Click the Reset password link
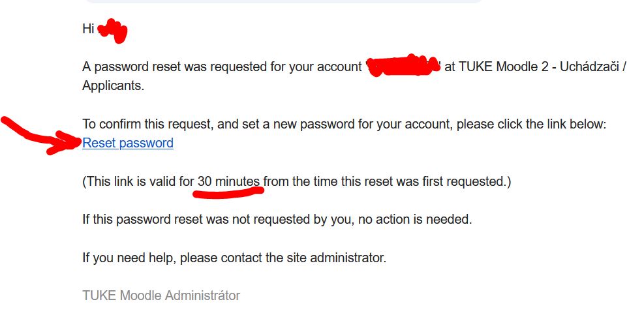This screenshot has height=332, width=644. pos(128,143)
